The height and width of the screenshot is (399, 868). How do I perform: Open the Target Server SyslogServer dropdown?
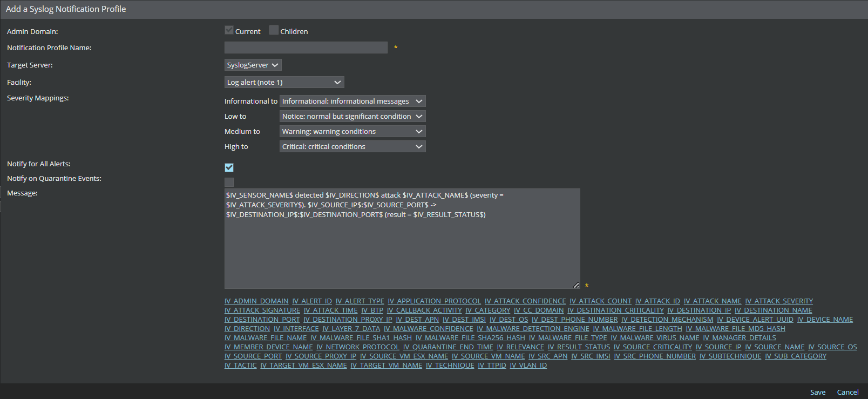(253, 65)
